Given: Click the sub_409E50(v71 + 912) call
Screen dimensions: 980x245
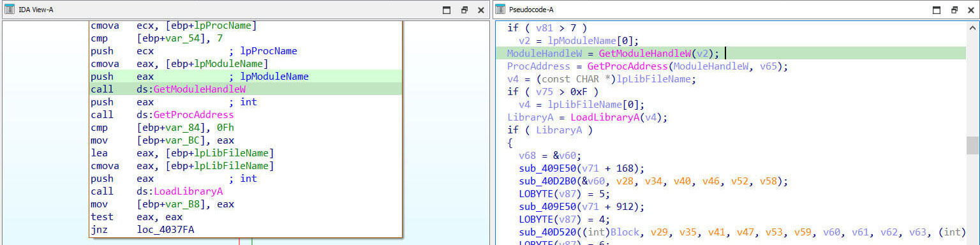Looking at the screenshot, I should [581, 207].
